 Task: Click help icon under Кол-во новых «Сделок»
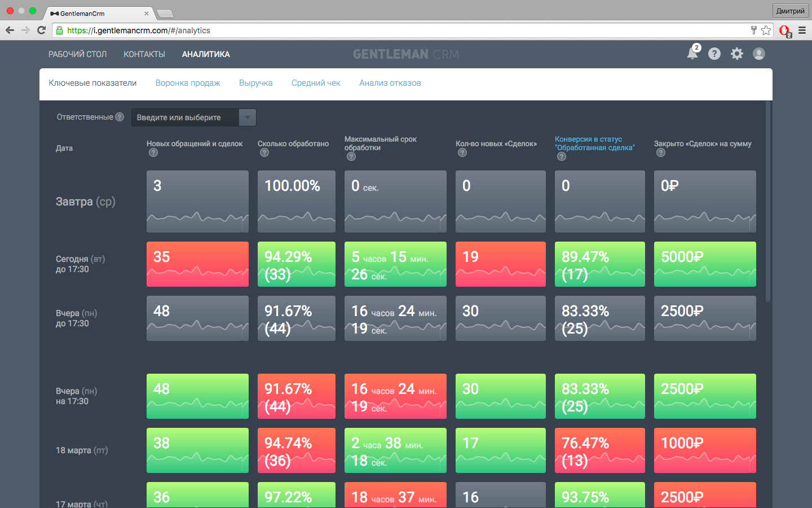(462, 152)
